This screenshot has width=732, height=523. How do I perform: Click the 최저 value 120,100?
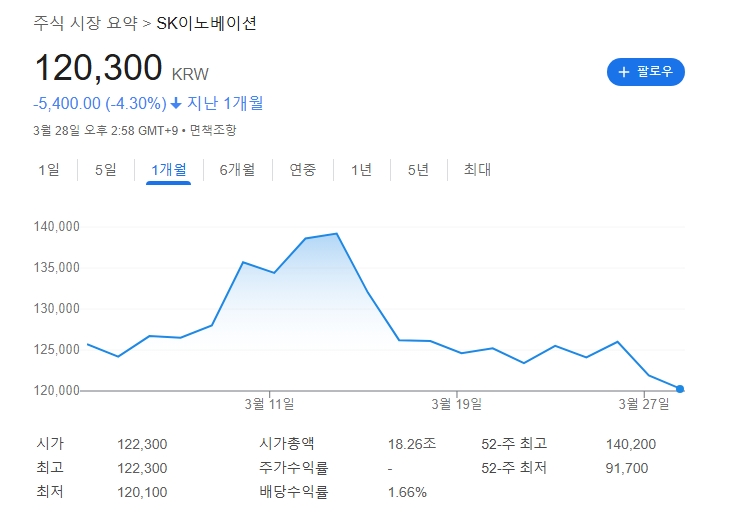(142, 492)
